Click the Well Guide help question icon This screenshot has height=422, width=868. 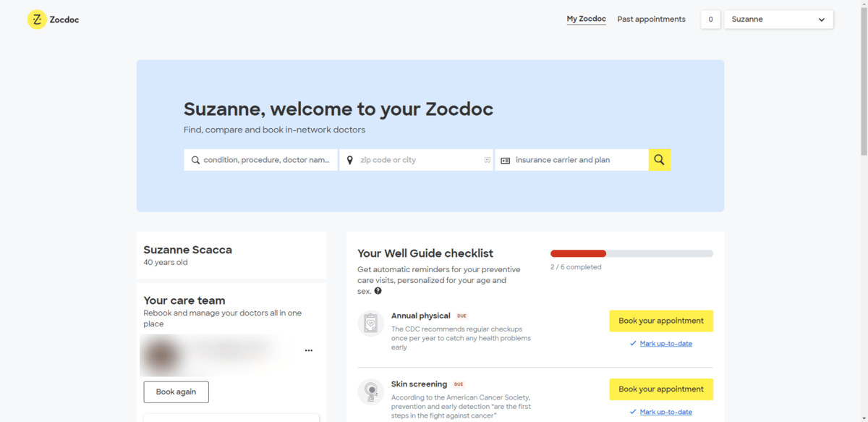(x=378, y=291)
